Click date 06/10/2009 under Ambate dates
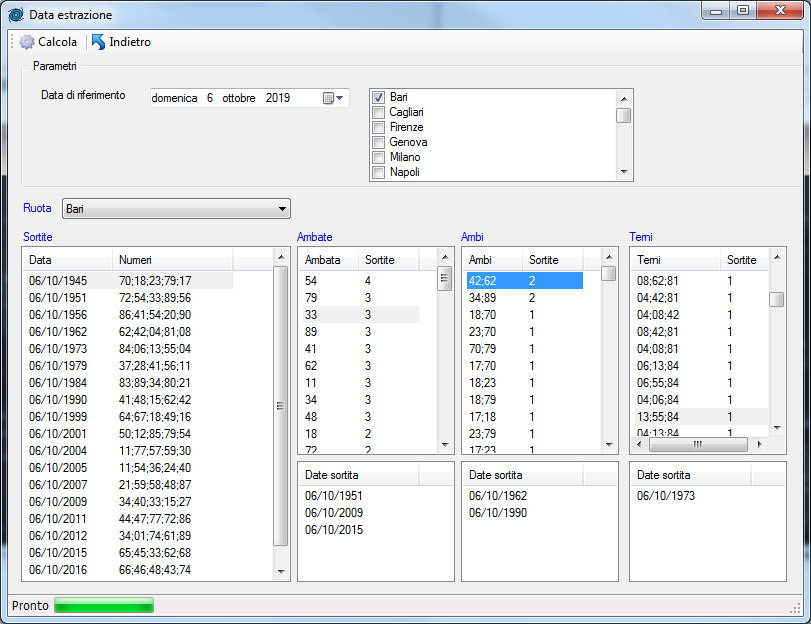 pos(334,513)
